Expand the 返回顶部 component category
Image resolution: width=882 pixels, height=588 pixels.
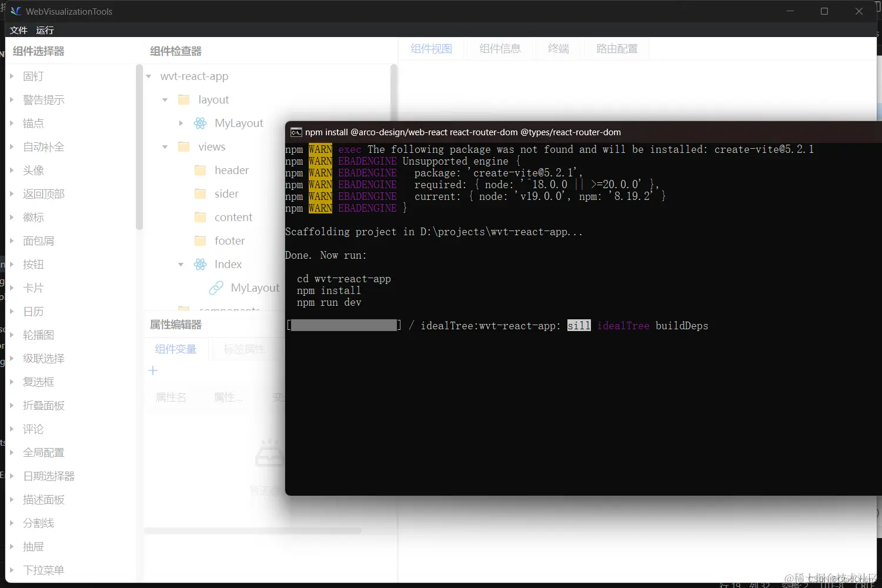[11, 193]
